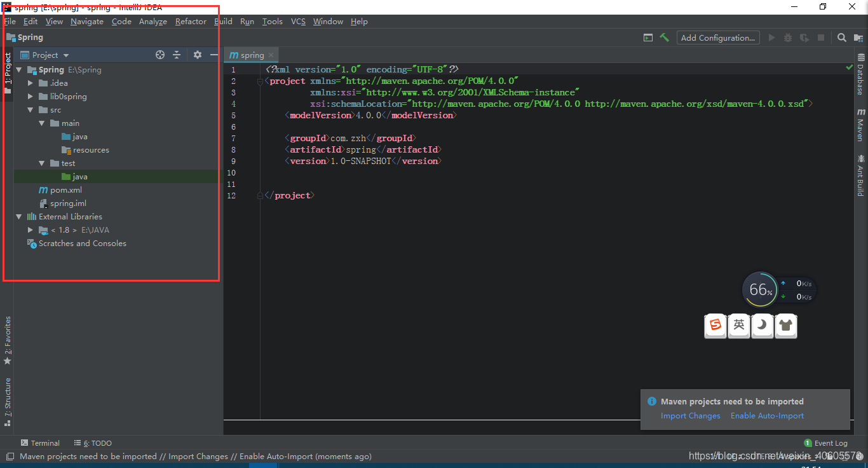Open the Terminal tool window
Viewport: 868px width, 468px height.
[40, 443]
